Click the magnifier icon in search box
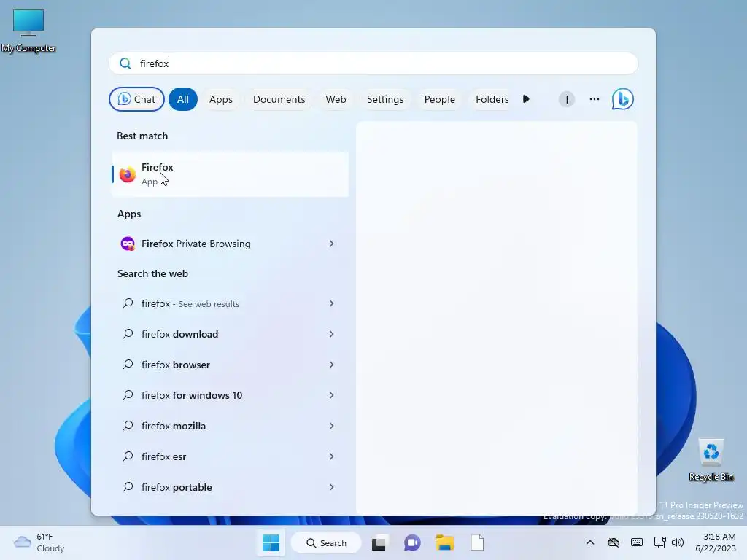This screenshot has width=747, height=560. tap(125, 63)
